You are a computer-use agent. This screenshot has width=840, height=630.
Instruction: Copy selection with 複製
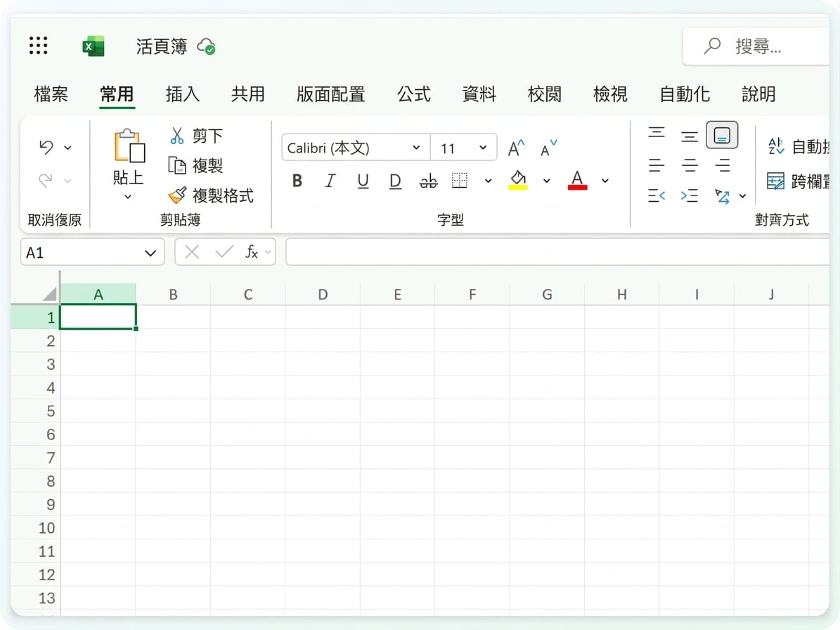coord(195,165)
